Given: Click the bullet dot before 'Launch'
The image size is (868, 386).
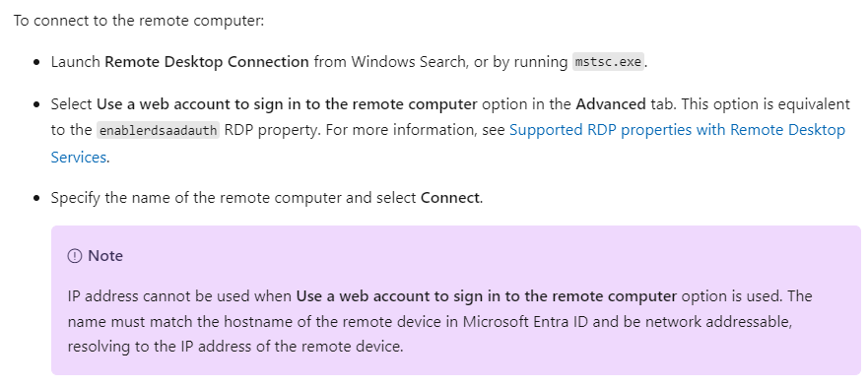Looking at the screenshot, I should click(x=37, y=62).
